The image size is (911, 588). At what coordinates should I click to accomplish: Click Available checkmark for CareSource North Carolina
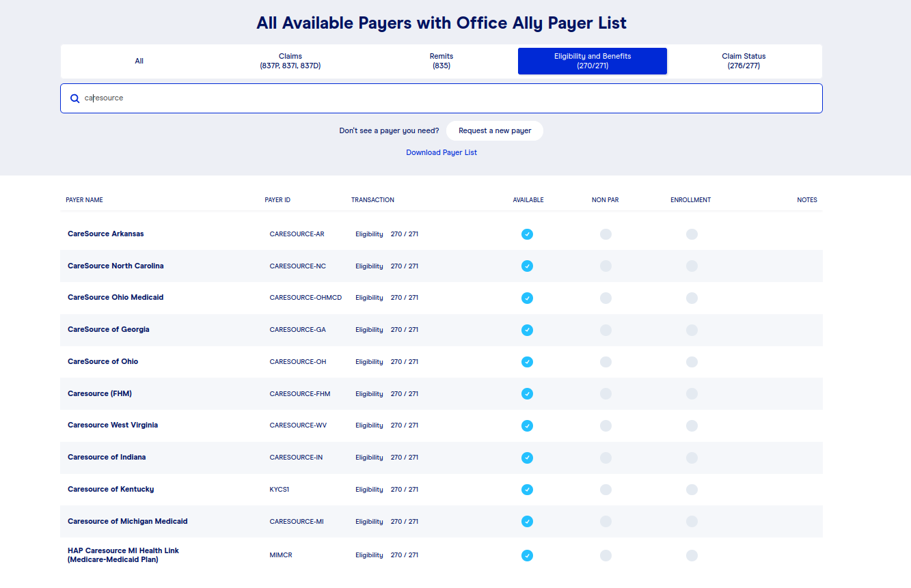point(527,266)
